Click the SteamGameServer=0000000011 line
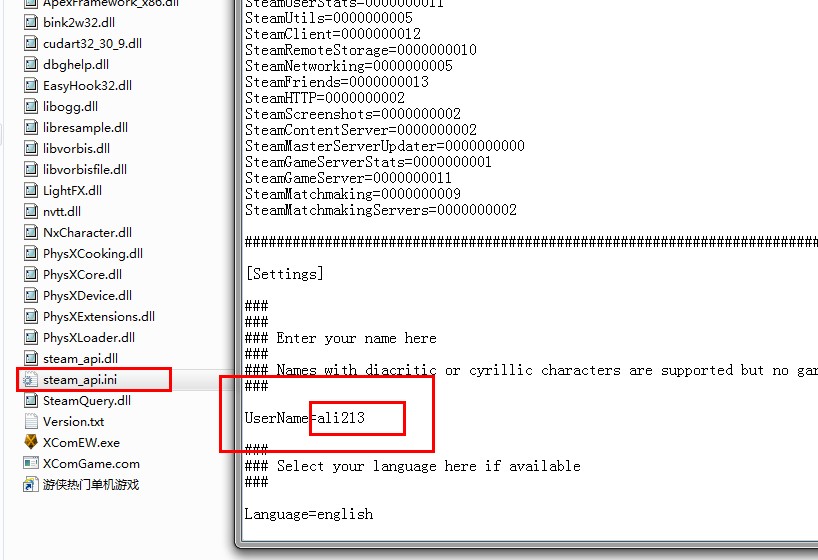Screen dimensions: 818x560 coord(348,178)
